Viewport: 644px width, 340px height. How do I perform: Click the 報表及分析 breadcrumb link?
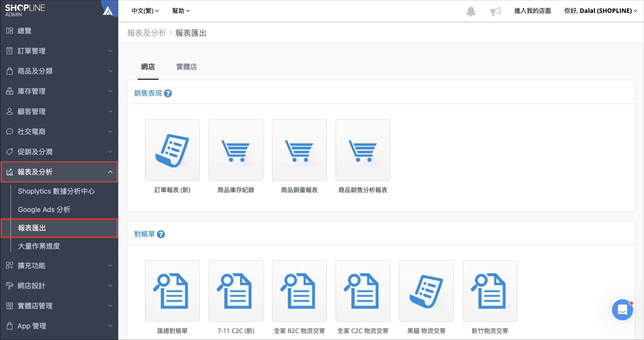coord(147,33)
